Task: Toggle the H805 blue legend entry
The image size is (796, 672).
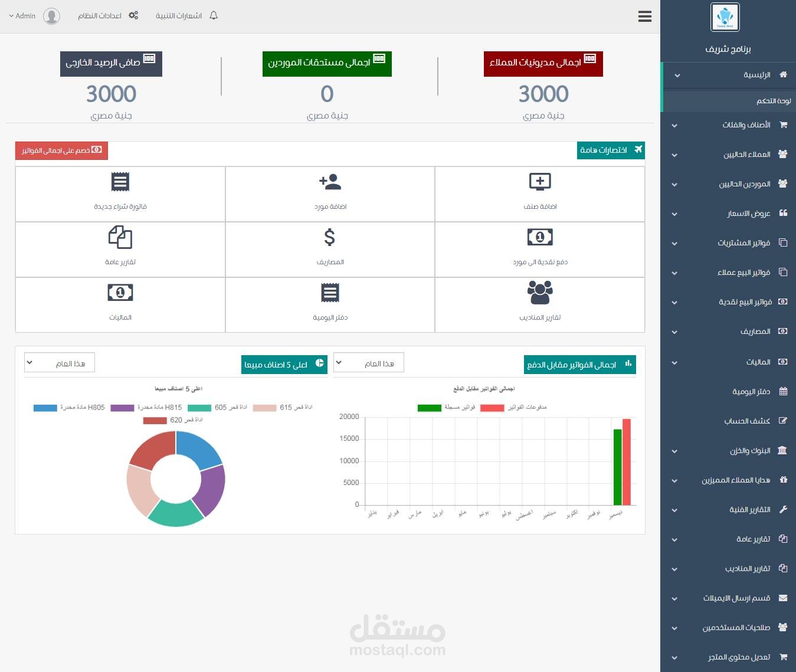Action: [69, 408]
